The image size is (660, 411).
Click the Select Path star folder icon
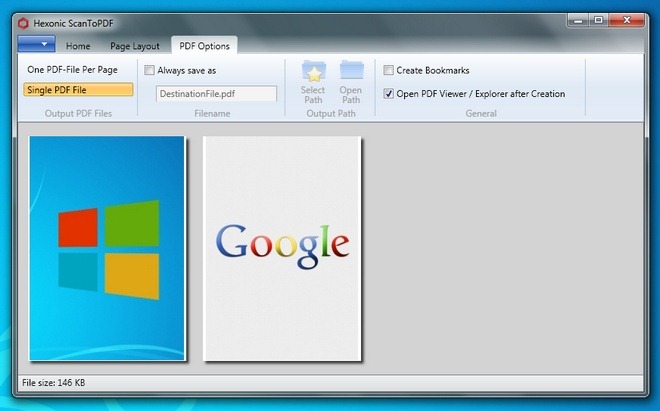[x=314, y=71]
